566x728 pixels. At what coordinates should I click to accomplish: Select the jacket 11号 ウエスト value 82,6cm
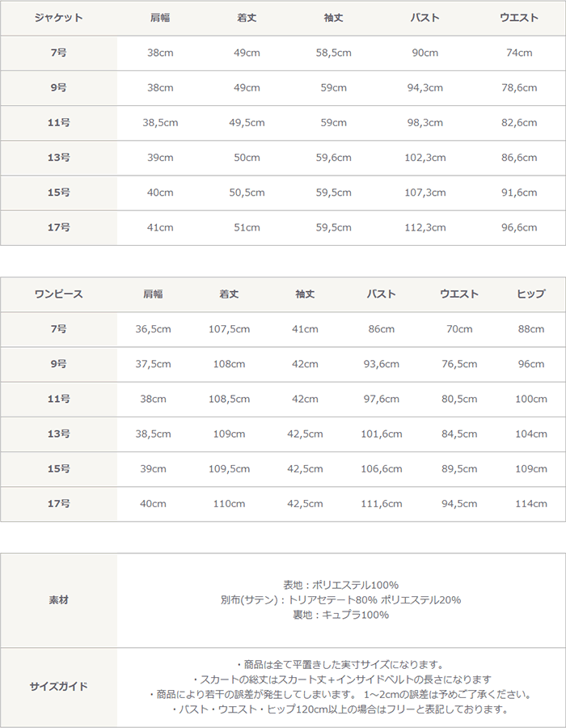(519, 123)
